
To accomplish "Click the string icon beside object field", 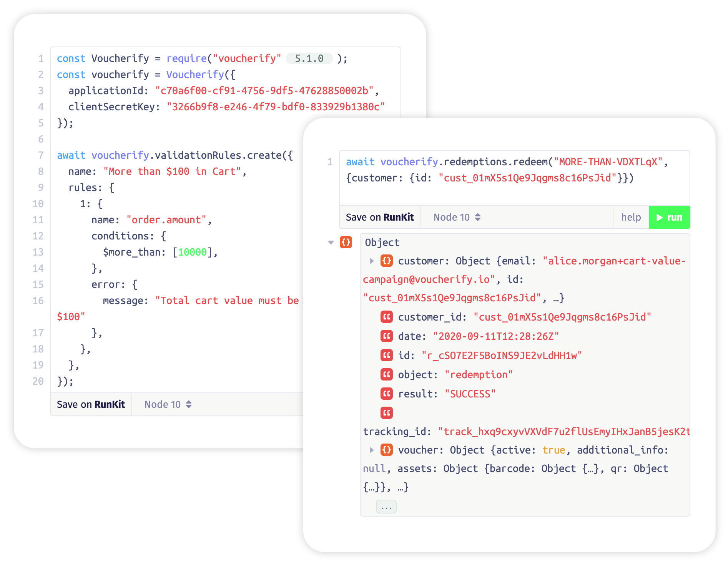I will [386, 374].
